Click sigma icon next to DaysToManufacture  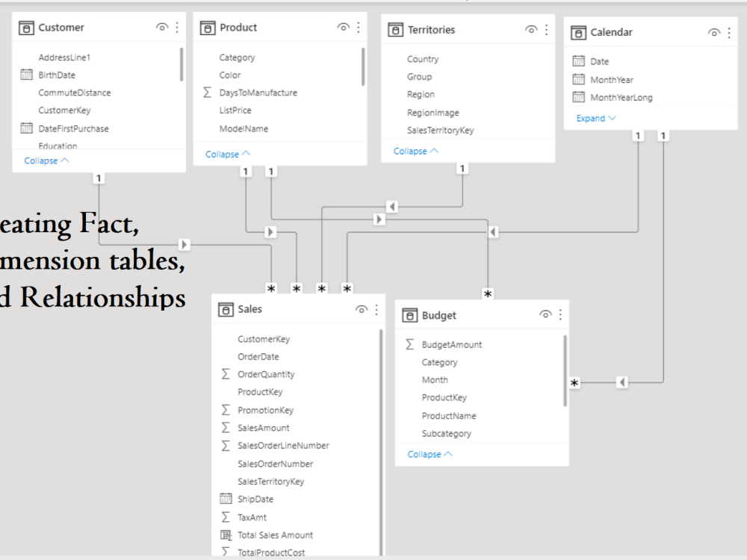point(207,92)
